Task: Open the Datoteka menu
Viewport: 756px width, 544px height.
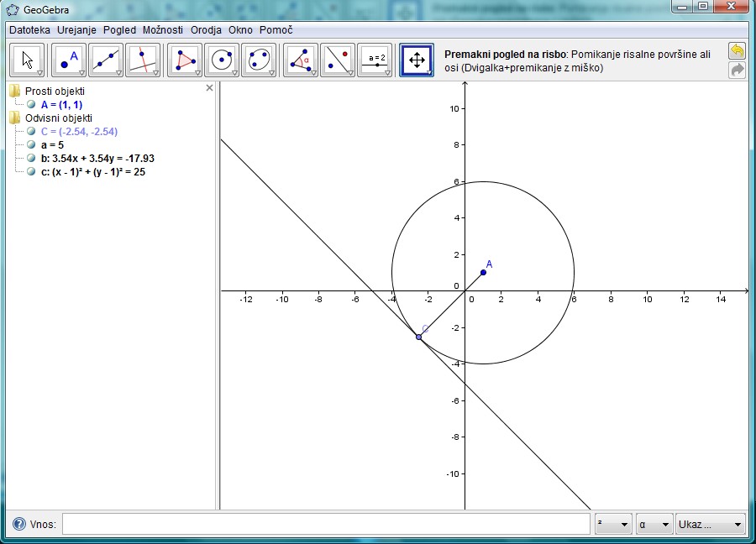Action: coord(29,29)
